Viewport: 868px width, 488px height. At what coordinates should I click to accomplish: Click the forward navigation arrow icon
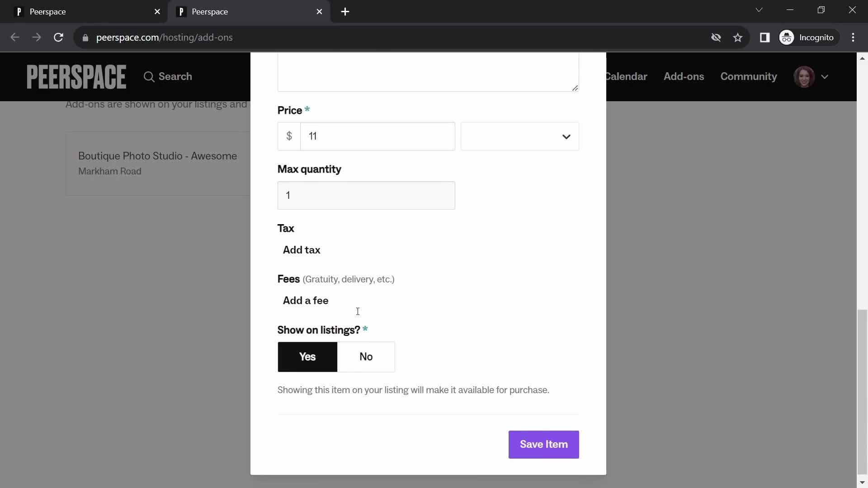coord(37,37)
